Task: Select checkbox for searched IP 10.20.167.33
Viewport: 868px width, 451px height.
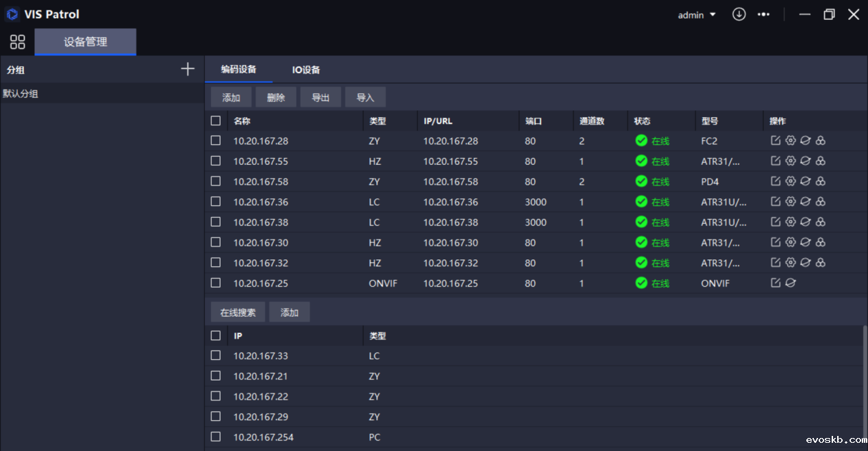Action: point(216,355)
